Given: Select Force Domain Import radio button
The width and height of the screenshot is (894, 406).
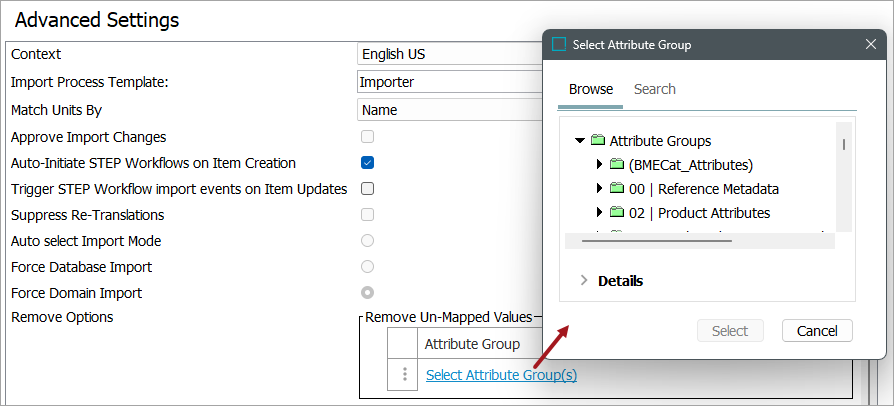Looking at the screenshot, I should [x=368, y=293].
